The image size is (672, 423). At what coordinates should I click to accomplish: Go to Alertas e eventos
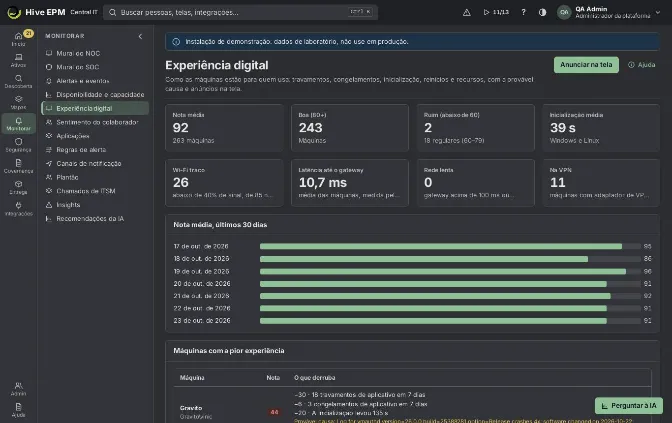pos(95,81)
